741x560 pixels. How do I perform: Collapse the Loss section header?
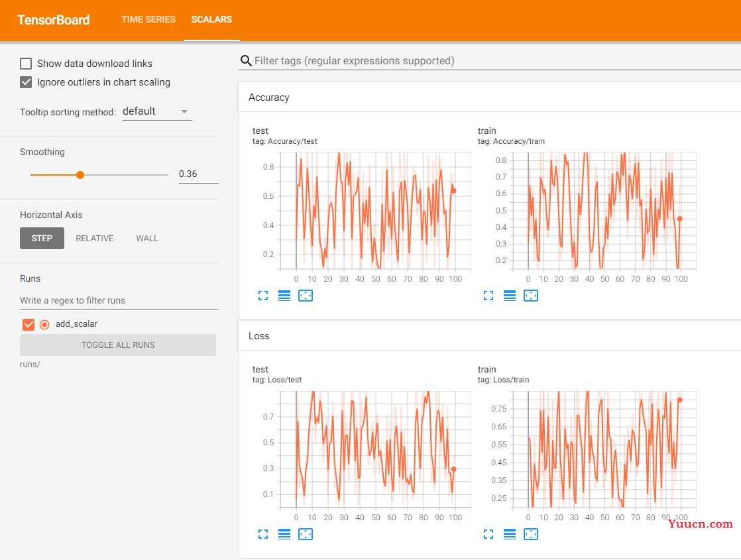490,336
